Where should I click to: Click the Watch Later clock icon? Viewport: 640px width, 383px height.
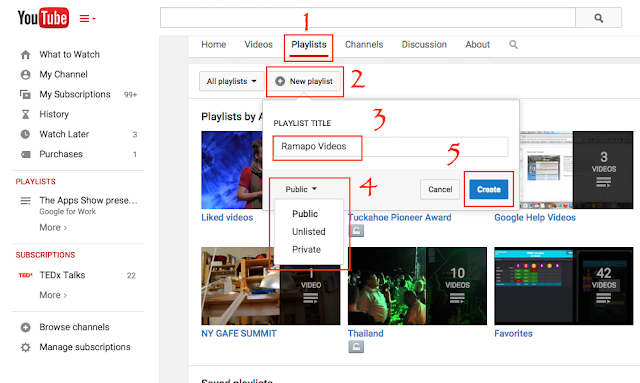(25, 134)
